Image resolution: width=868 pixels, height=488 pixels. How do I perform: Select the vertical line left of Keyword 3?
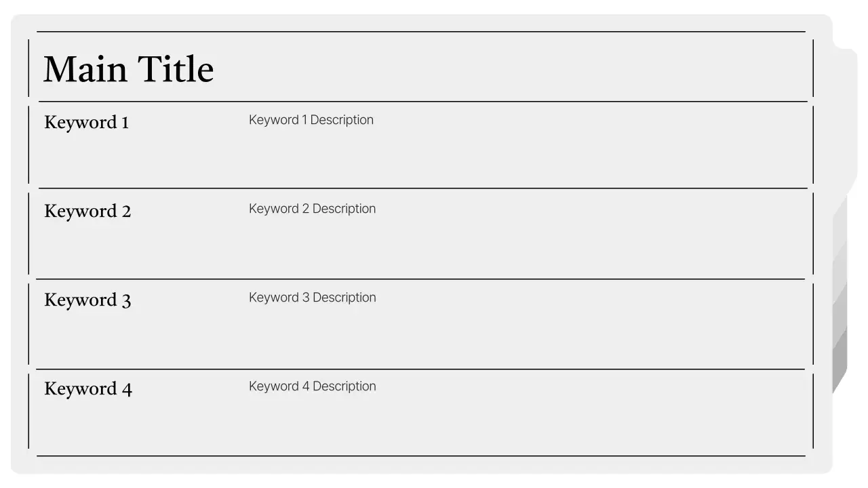pos(28,323)
